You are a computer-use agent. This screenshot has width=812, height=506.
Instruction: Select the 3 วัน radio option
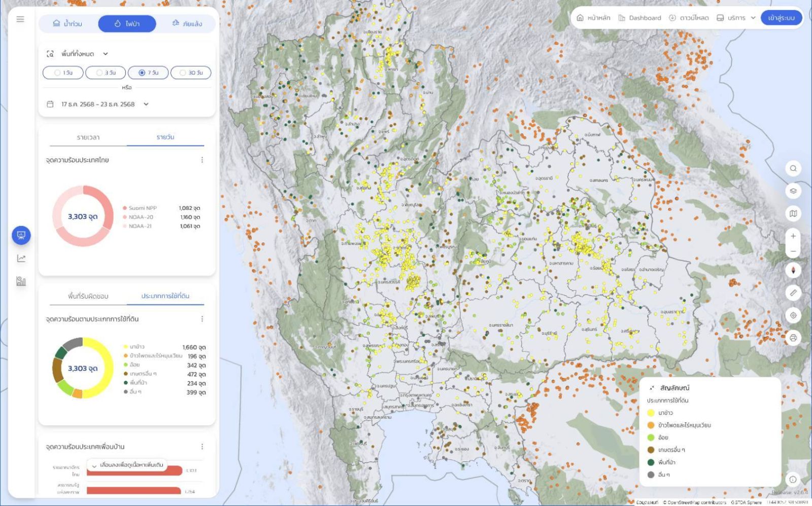coord(106,73)
